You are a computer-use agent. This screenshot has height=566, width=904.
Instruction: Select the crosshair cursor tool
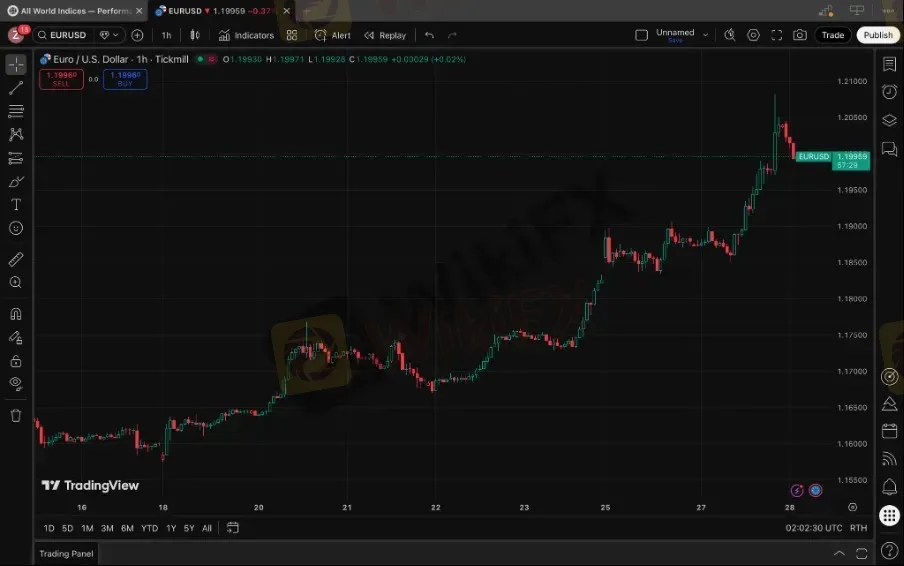point(16,65)
